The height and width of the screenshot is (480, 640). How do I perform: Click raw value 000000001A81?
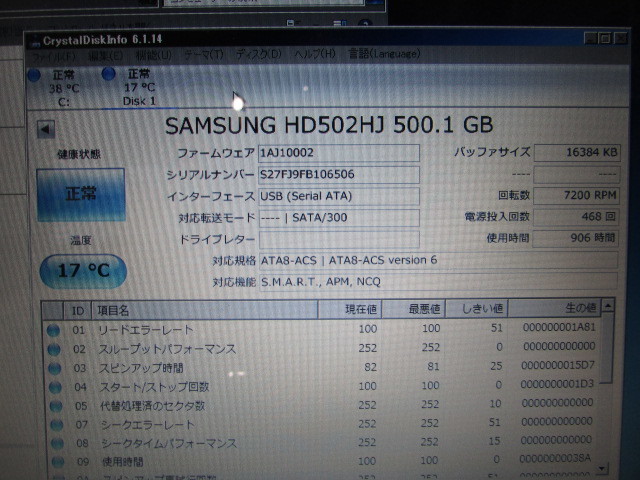[x=559, y=327]
